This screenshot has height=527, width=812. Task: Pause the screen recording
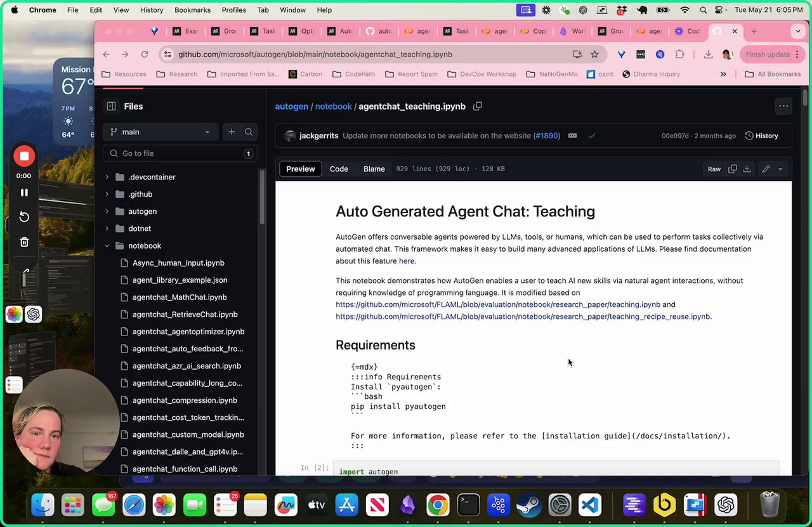[24, 192]
